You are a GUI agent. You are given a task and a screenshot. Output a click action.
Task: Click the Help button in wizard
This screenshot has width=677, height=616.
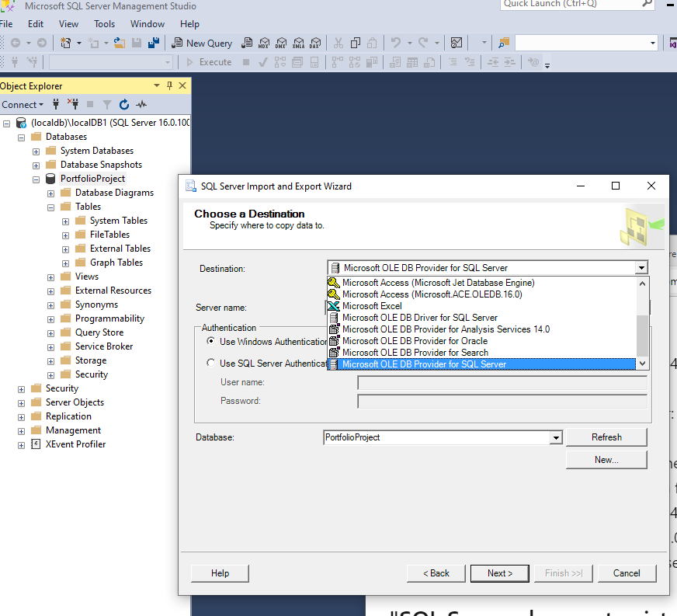(220, 573)
